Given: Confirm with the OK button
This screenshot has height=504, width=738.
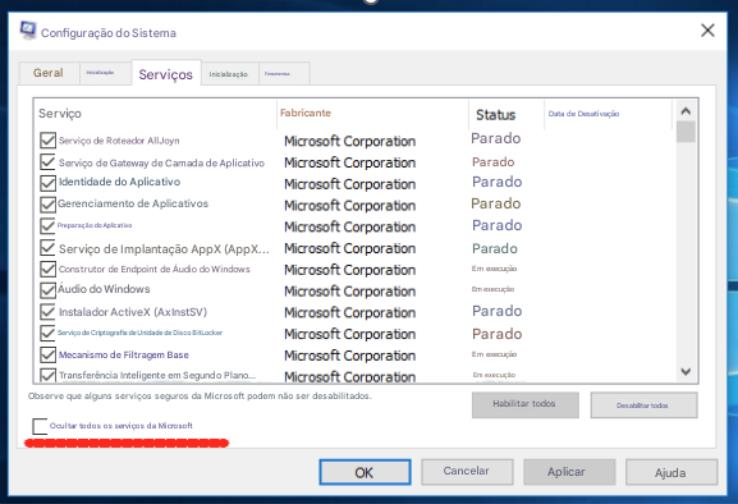Looking at the screenshot, I should tap(365, 472).
